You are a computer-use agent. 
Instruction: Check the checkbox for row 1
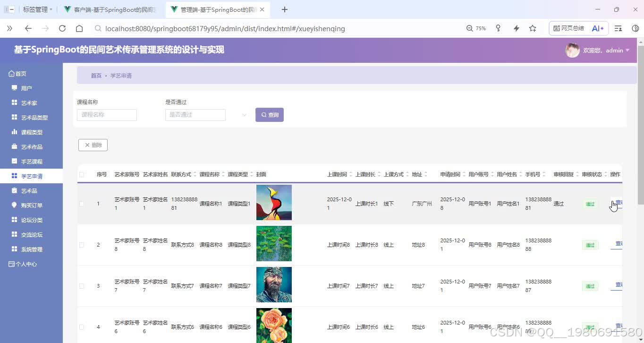(x=82, y=204)
